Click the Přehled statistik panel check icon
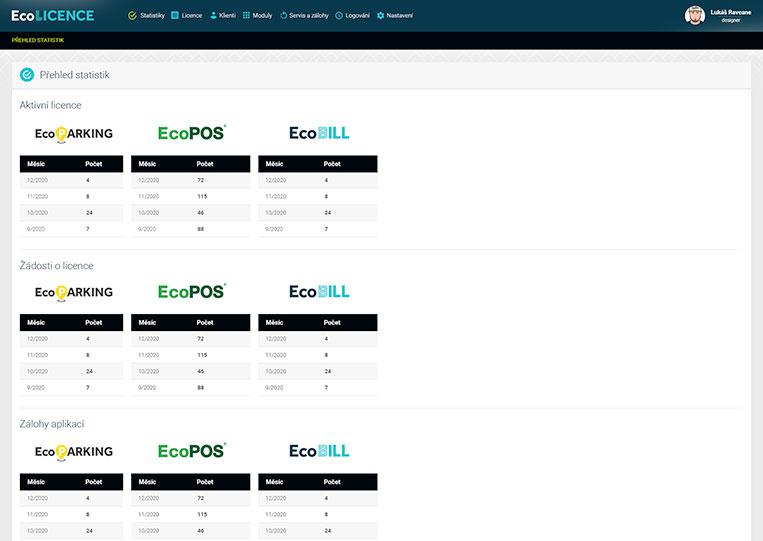This screenshot has width=763, height=541. tap(27, 75)
